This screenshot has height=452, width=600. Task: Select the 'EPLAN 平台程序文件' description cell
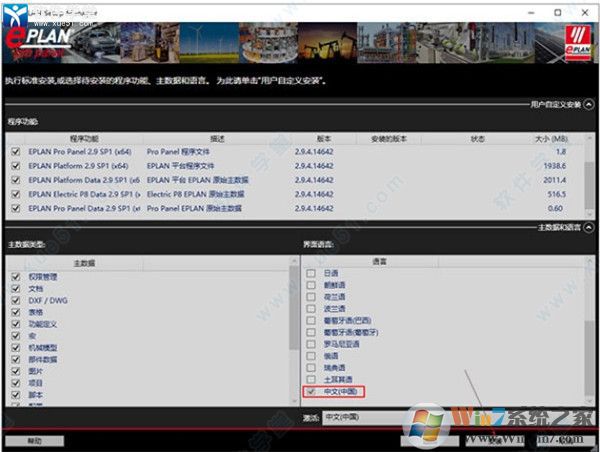(180, 166)
